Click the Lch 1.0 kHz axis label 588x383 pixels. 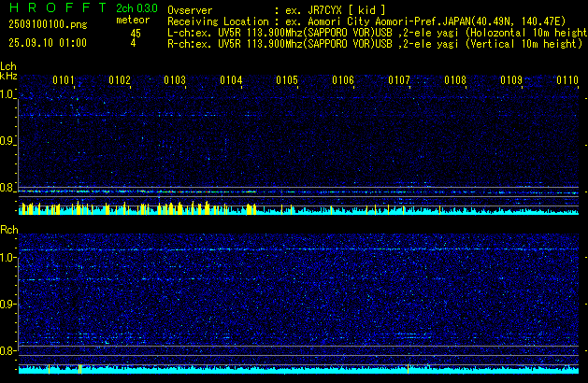[x=7, y=94]
